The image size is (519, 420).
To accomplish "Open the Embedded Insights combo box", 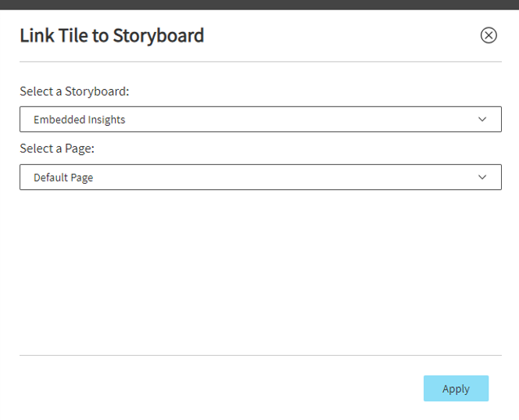I will (260, 119).
